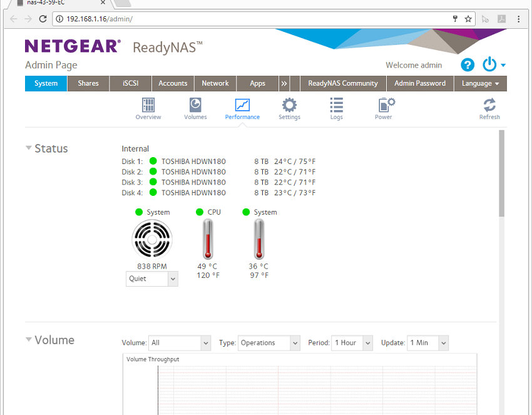Screen dimensions: 532x415
Task: Open the Power section icon
Action: click(x=386, y=105)
